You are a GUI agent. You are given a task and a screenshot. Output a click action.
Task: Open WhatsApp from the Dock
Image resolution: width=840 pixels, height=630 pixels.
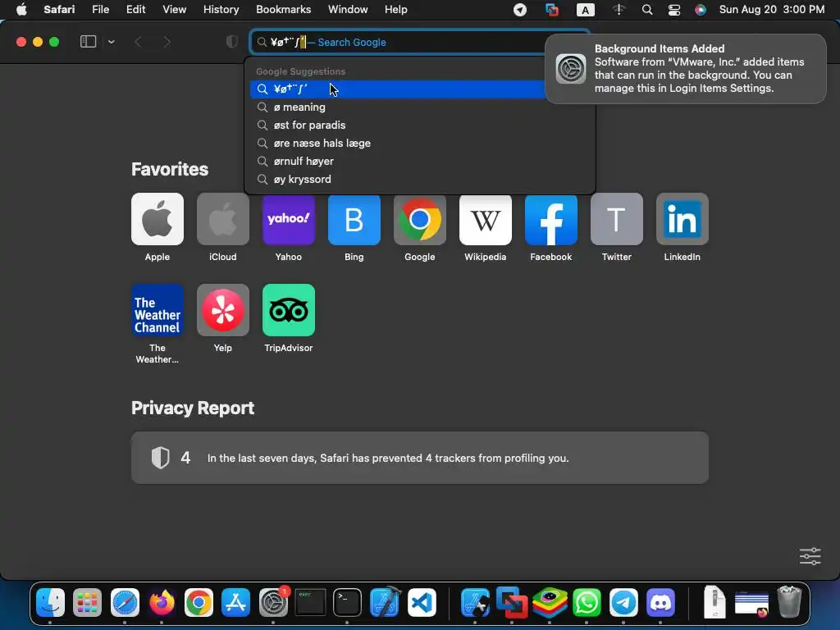tap(587, 603)
